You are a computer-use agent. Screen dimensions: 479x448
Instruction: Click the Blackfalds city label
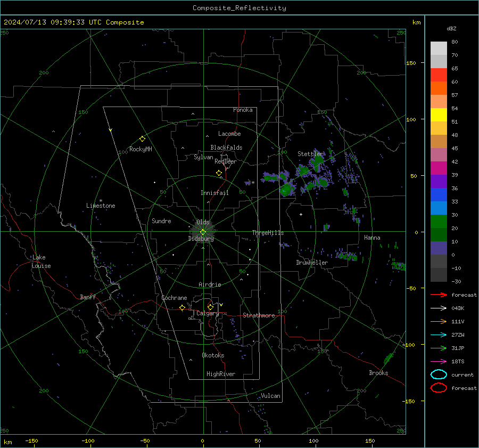(226, 148)
